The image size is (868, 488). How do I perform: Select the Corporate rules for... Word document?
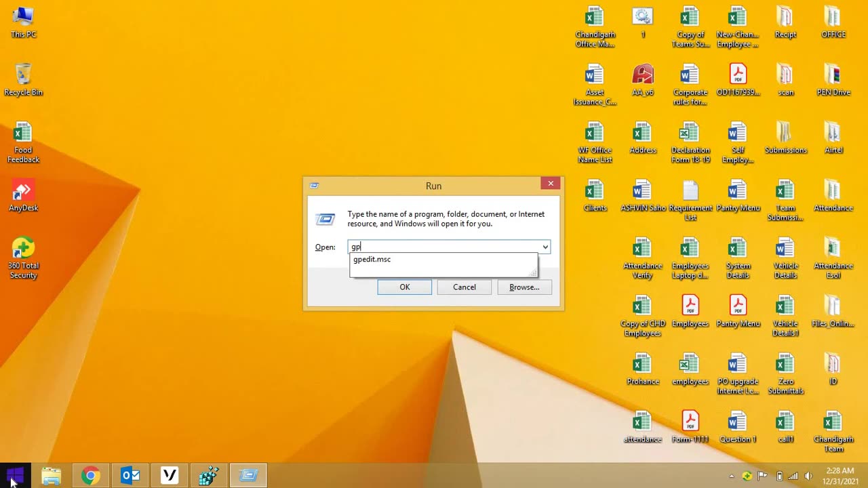click(x=690, y=85)
